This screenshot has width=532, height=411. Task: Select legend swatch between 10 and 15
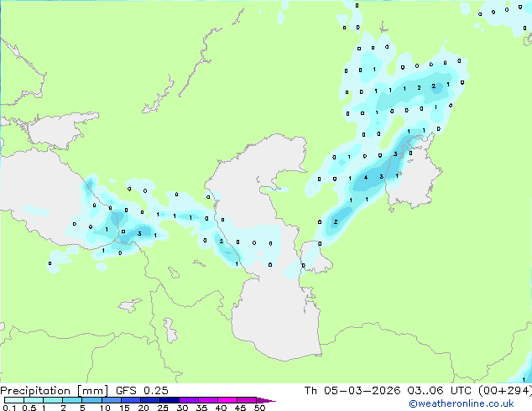[x=112, y=400]
